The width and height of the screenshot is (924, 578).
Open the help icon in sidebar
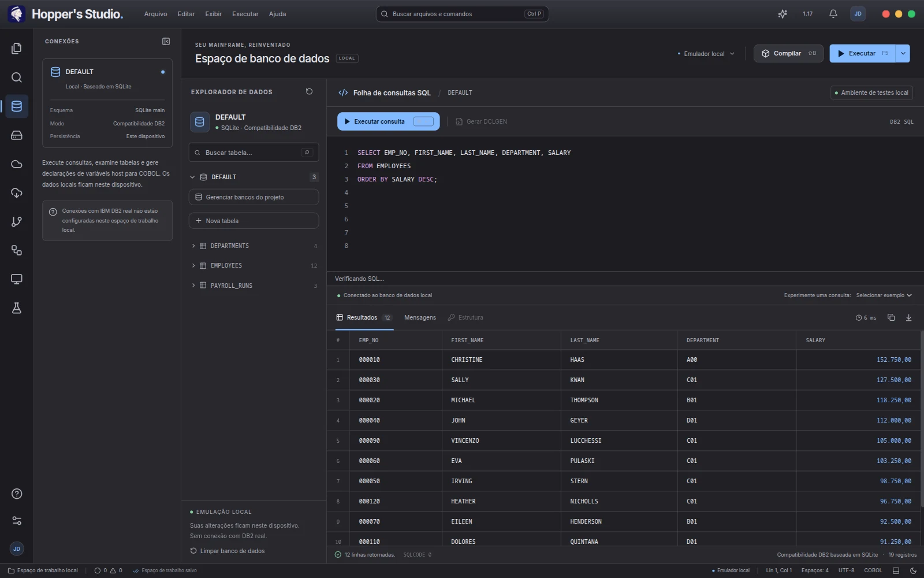(17, 494)
